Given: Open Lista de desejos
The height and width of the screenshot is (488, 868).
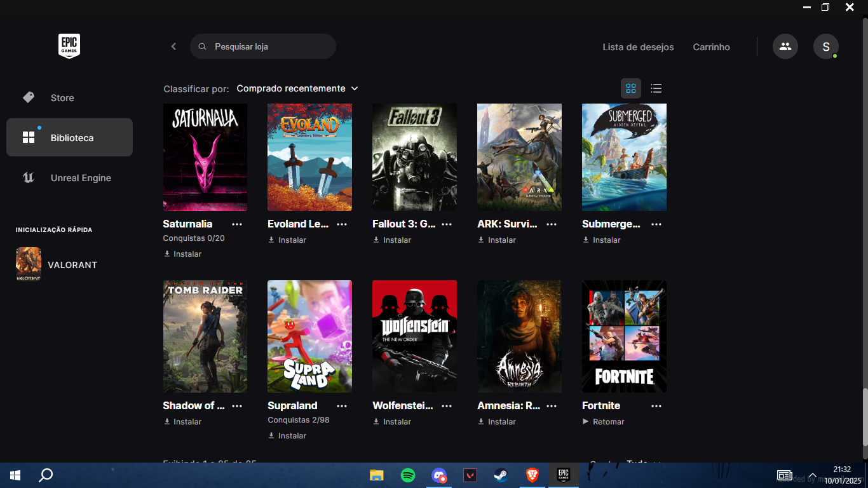Looking at the screenshot, I should 638,47.
